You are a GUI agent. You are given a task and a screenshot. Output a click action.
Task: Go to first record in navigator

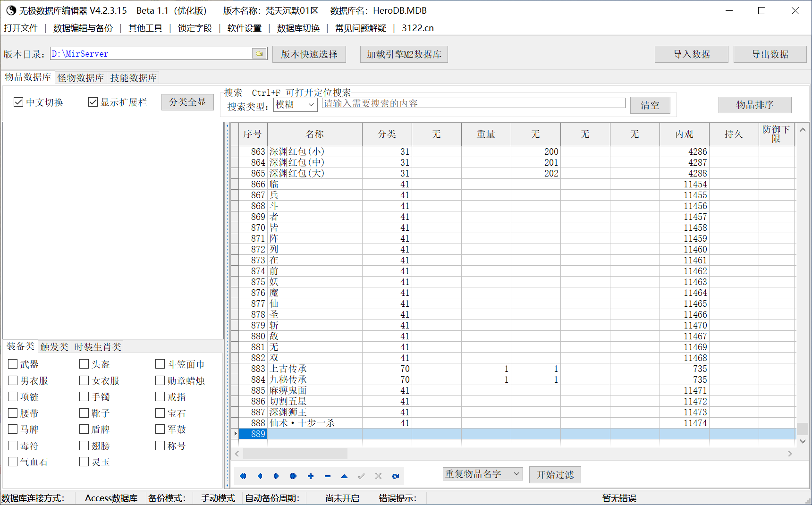(243, 476)
